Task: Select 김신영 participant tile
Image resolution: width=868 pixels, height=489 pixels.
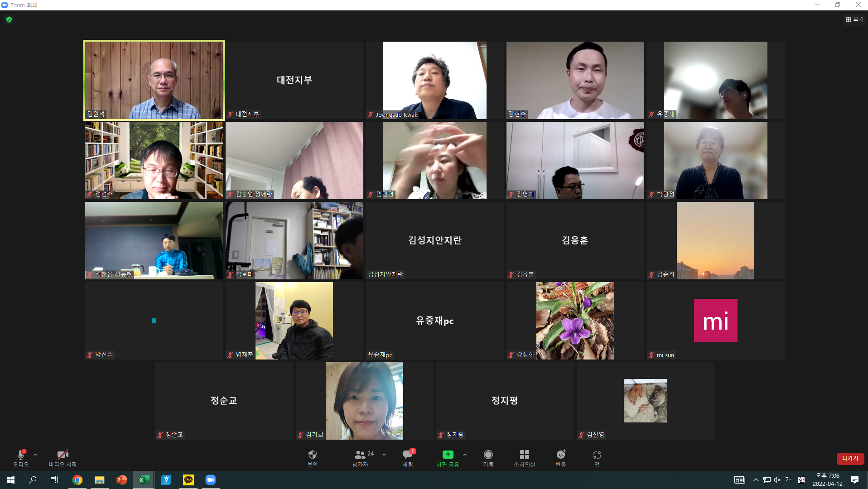Action: tap(646, 401)
